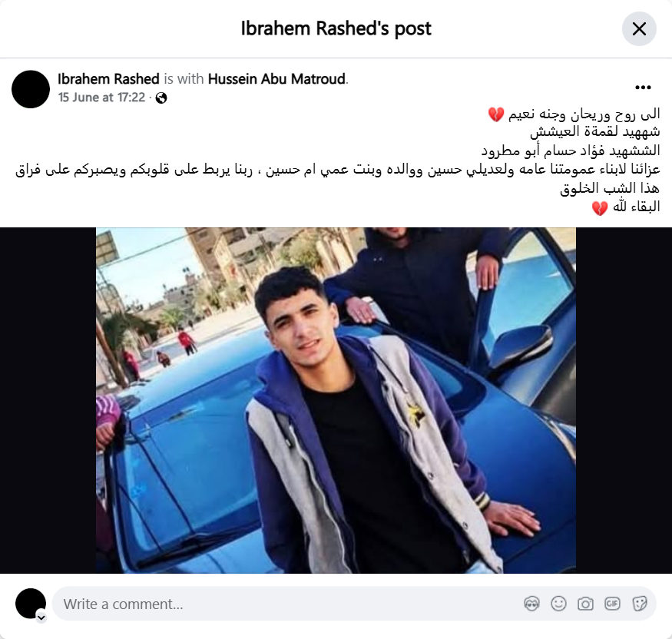
Task: Click the broken heart emoji on last line
Action: (600, 208)
